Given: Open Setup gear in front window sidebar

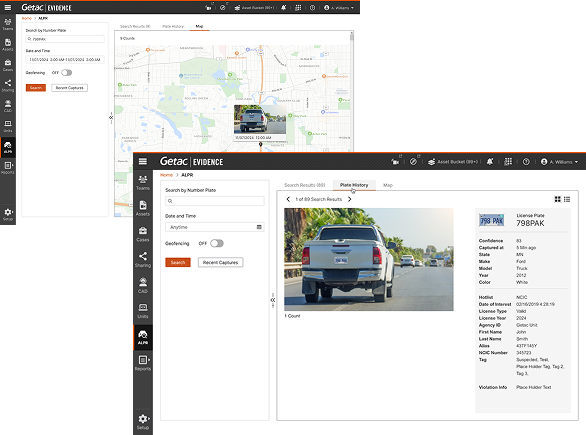Looking at the screenshot, I should coord(143,422).
